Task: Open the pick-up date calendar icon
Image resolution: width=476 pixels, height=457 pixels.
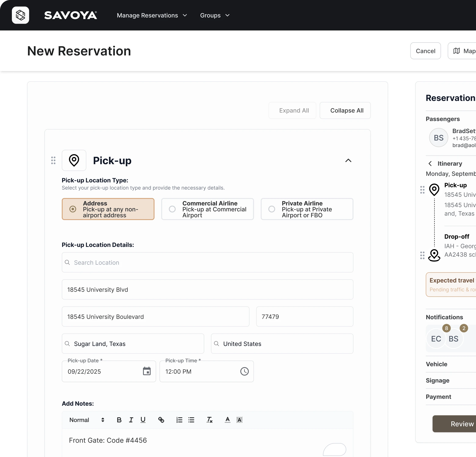Action: point(147,371)
